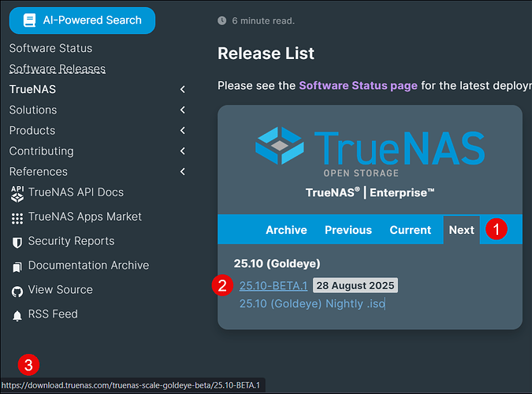Expand the Contributing section chevron
The image size is (532, 394).
[x=182, y=151]
